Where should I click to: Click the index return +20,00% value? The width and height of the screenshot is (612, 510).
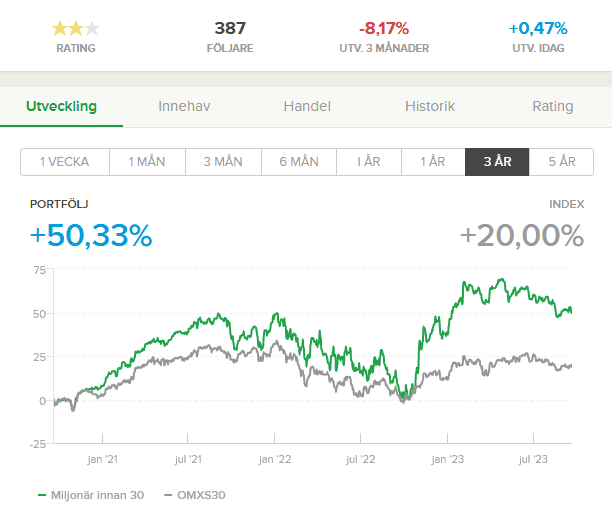(521, 236)
